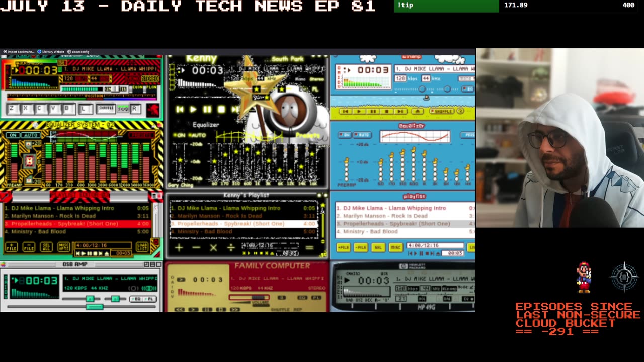Click play in blue duck skin
Image resolution: width=644 pixels, height=362 pixels.
coord(359,111)
